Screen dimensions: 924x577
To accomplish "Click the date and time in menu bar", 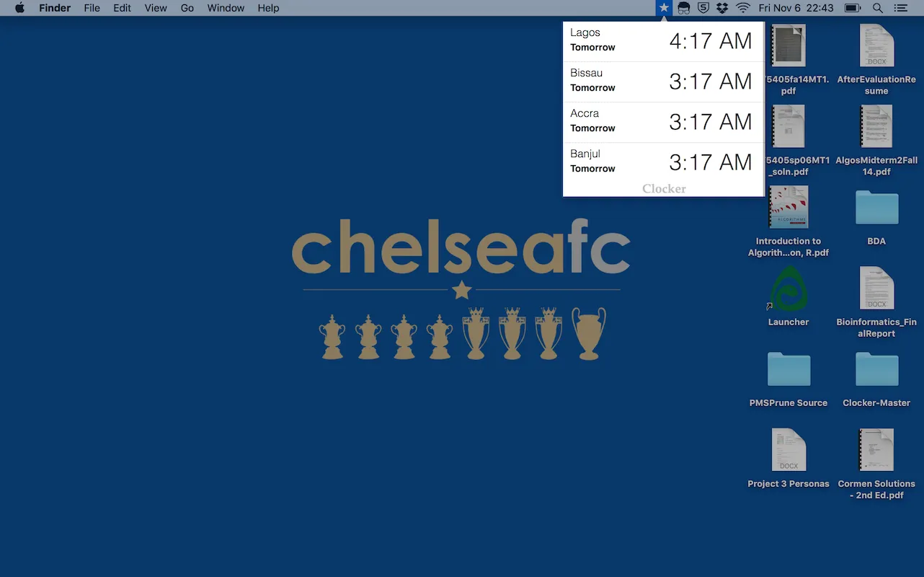I will [x=796, y=8].
